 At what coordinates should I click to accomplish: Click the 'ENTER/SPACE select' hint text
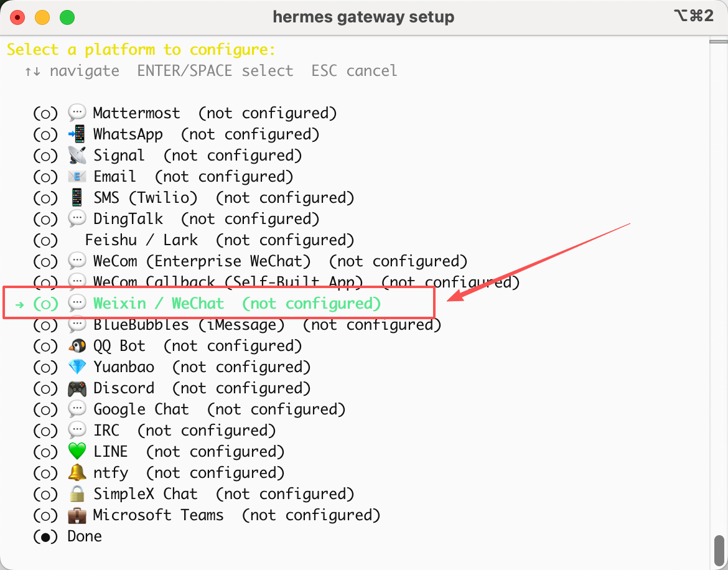pos(215,70)
